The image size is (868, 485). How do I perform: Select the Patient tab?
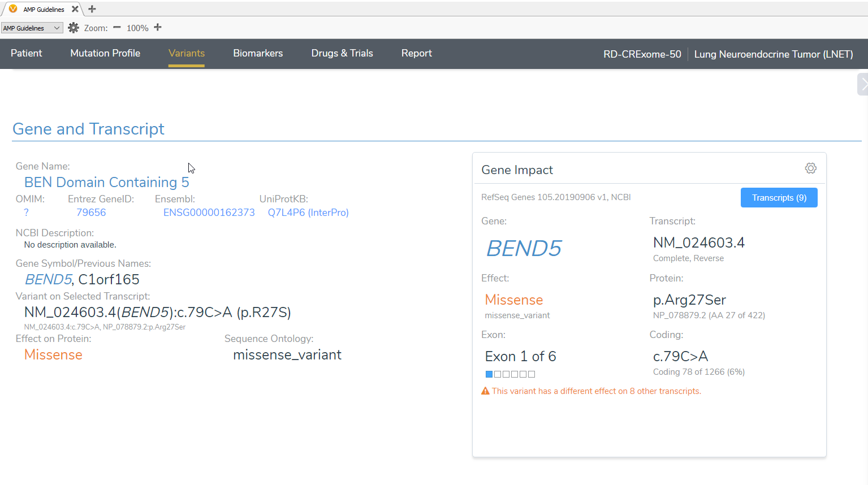pyautogui.click(x=27, y=53)
